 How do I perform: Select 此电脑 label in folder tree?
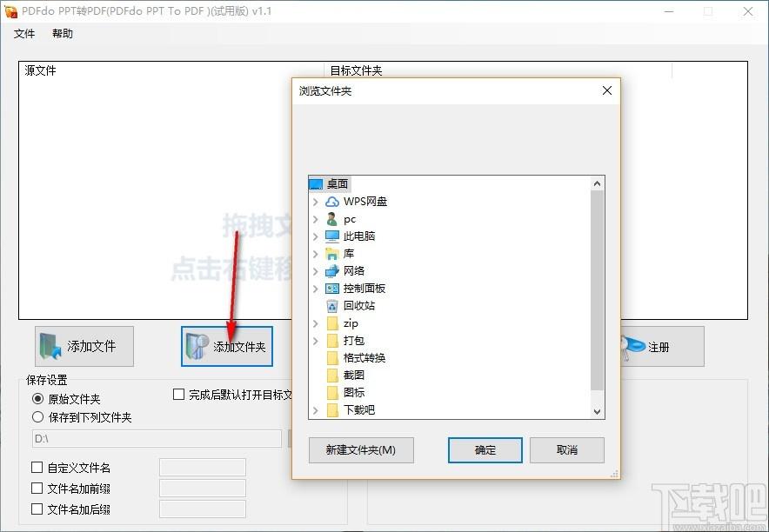359,236
